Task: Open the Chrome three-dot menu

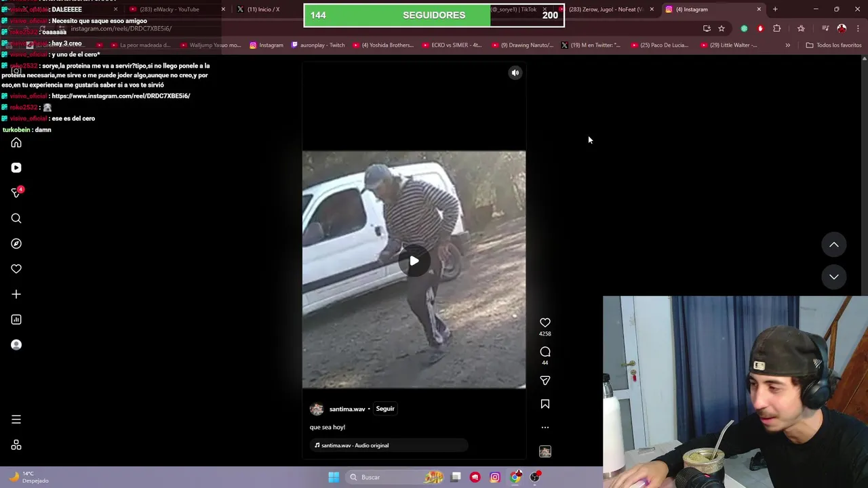Action: tap(859, 28)
